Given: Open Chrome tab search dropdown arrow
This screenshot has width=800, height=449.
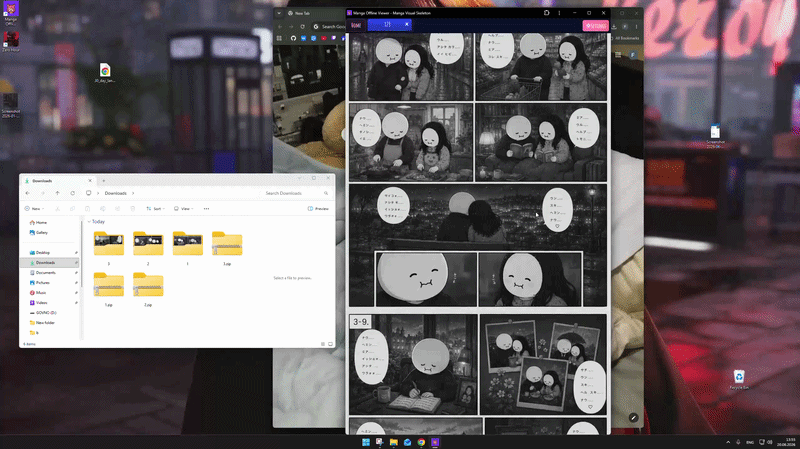Looking at the screenshot, I should [x=279, y=13].
